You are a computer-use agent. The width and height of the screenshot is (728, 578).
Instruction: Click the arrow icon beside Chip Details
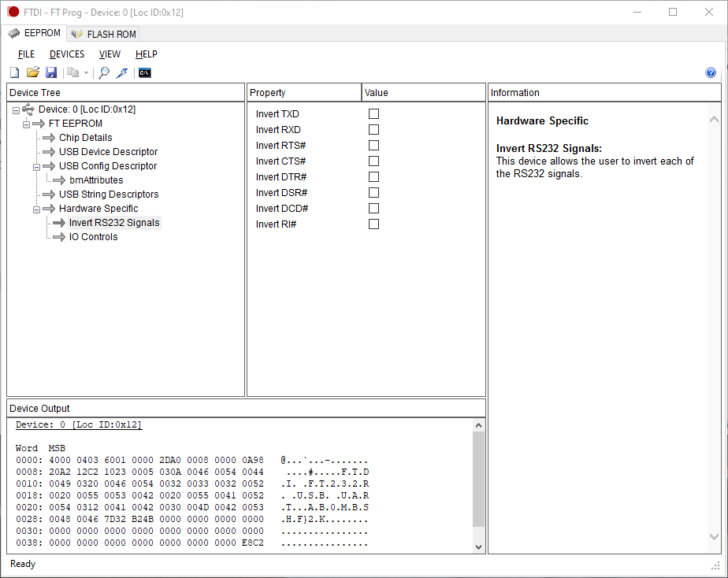pyautogui.click(x=49, y=138)
